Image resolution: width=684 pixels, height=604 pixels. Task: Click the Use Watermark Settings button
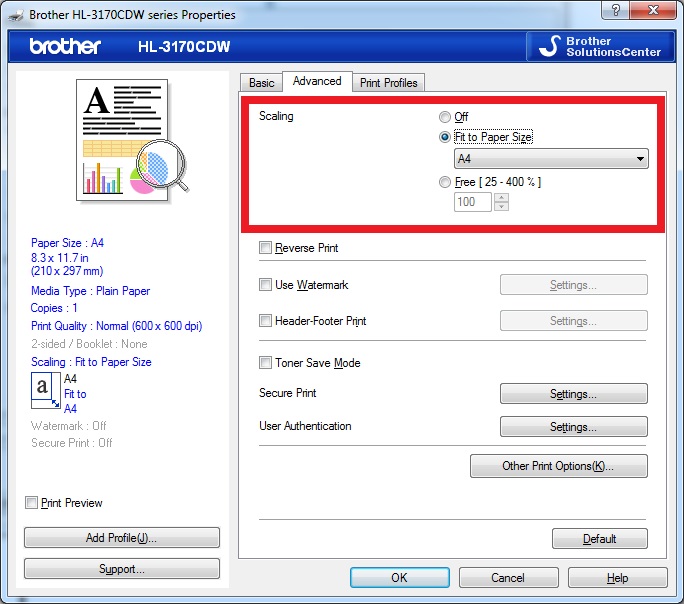pyautogui.click(x=574, y=285)
